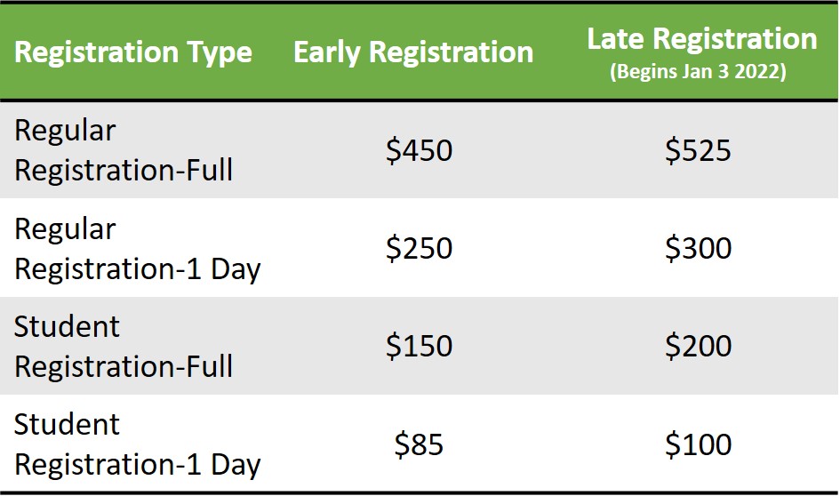Image resolution: width=840 pixels, height=504 pixels.
Task: Click the $300 late price
Action: click(698, 248)
